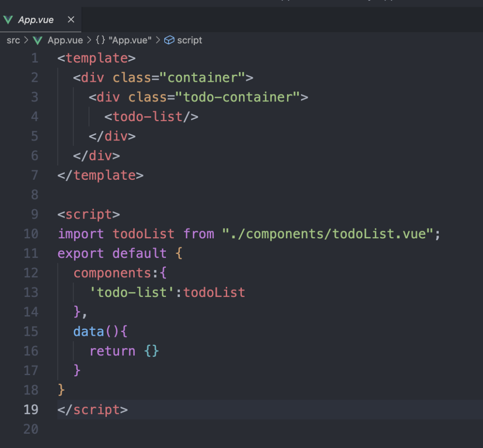Click the opening <script> tag

tap(89, 214)
